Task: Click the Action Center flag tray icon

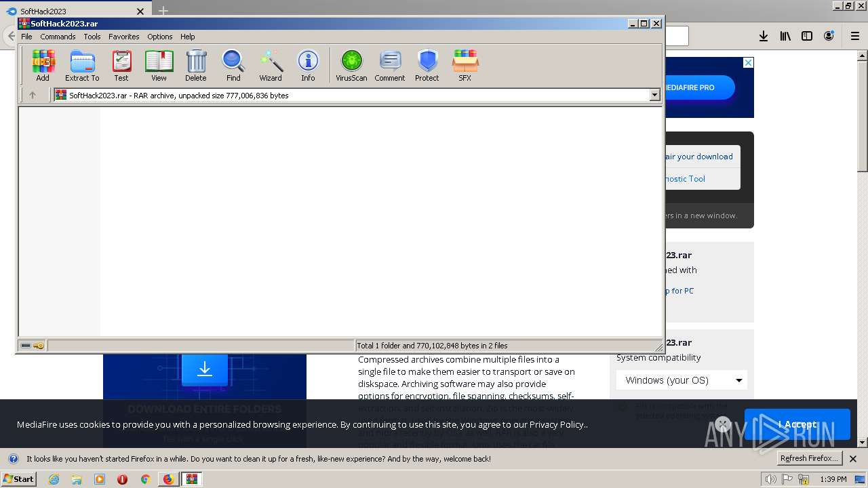Action: coord(787,479)
